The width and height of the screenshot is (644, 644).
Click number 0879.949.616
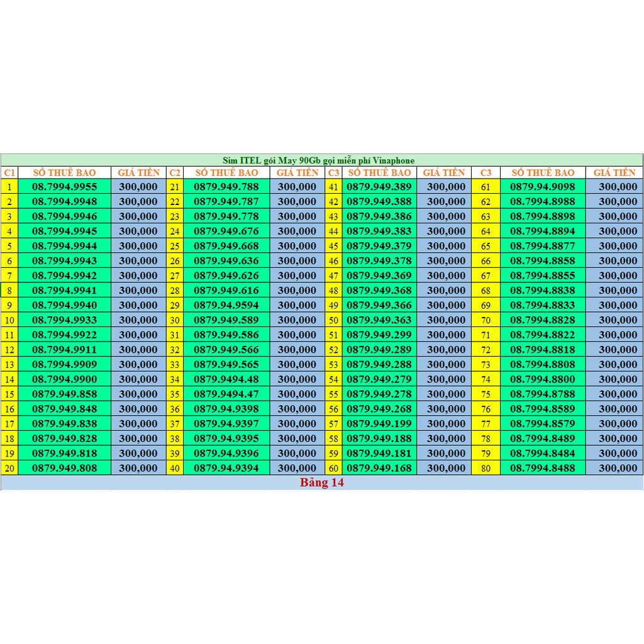[226, 290]
